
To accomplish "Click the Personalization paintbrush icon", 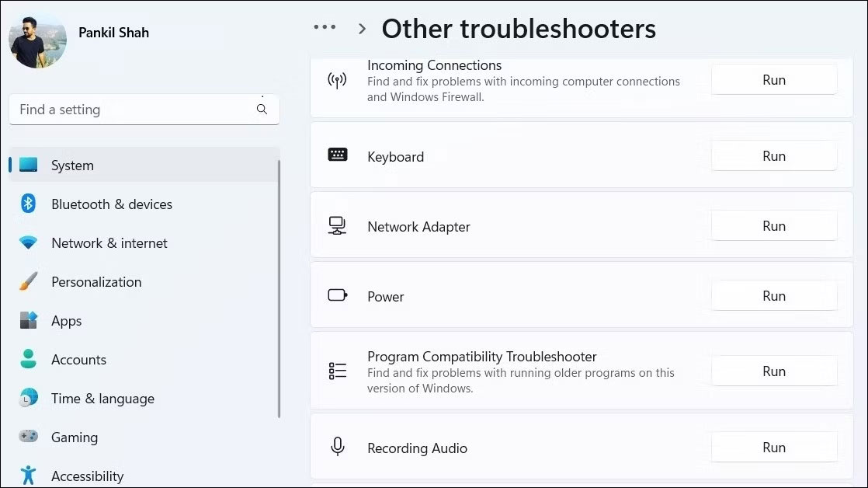I will 28,281.
